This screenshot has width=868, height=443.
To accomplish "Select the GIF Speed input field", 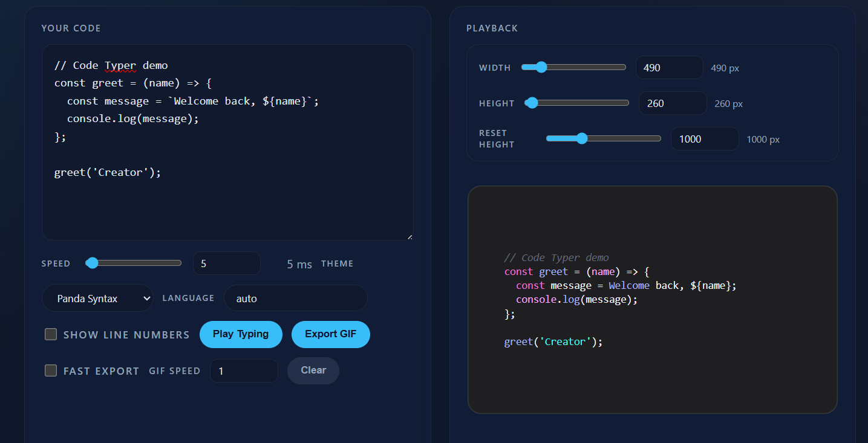I will pyautogui.click(x=243, y=371).
